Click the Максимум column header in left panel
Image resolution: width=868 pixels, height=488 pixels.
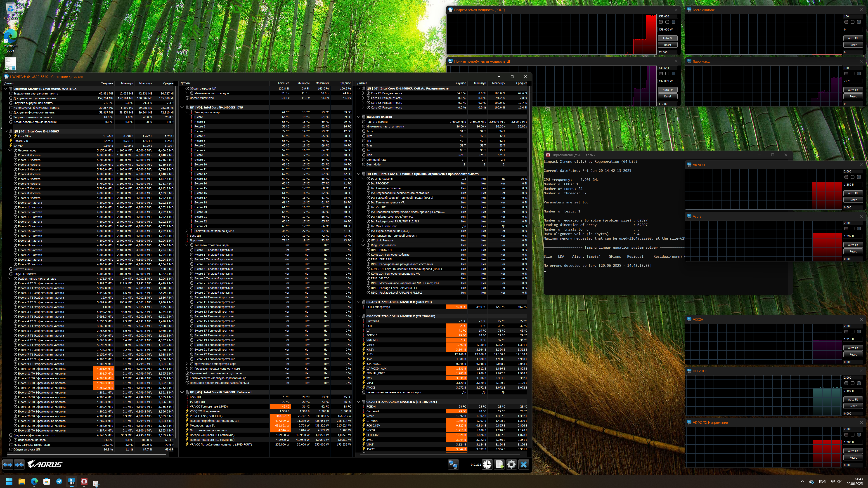pos(146,83)
